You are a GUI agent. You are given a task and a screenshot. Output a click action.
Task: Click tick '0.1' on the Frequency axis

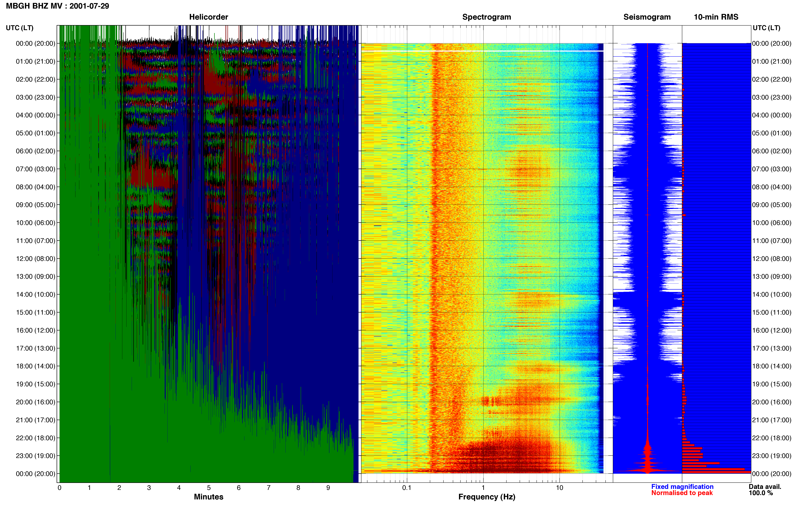[407, 488]
